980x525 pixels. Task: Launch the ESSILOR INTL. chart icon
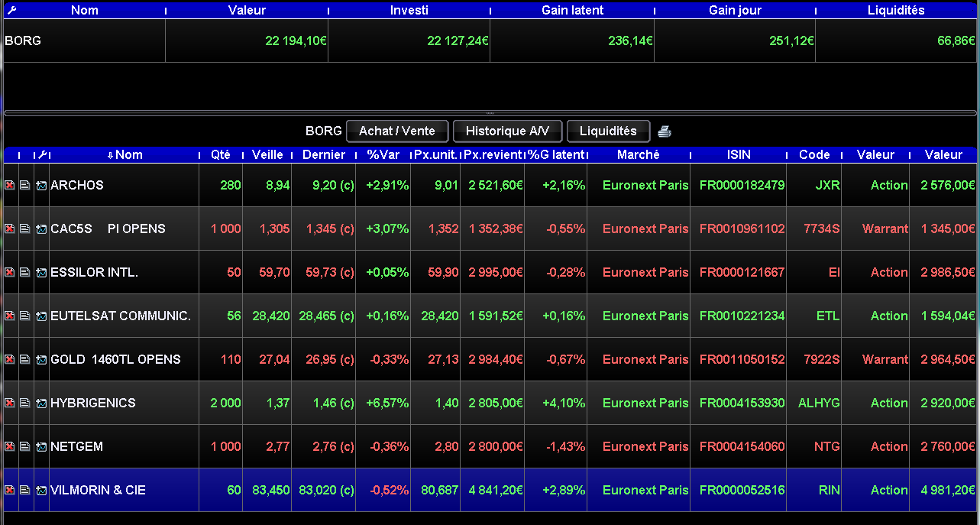tap(41, 273)
